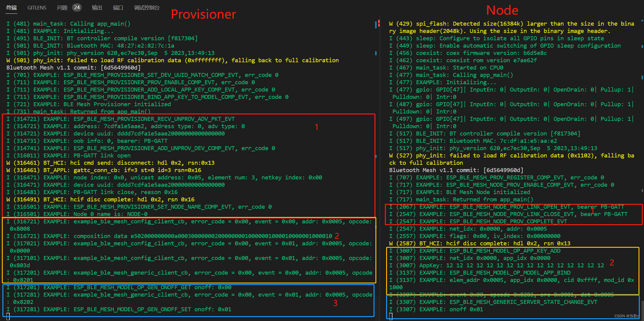Click "MODEL_OP_GEN_ONOFF_SET onoff: 0x01" line
Screen dimensions: 644x321
pos(119,309)
